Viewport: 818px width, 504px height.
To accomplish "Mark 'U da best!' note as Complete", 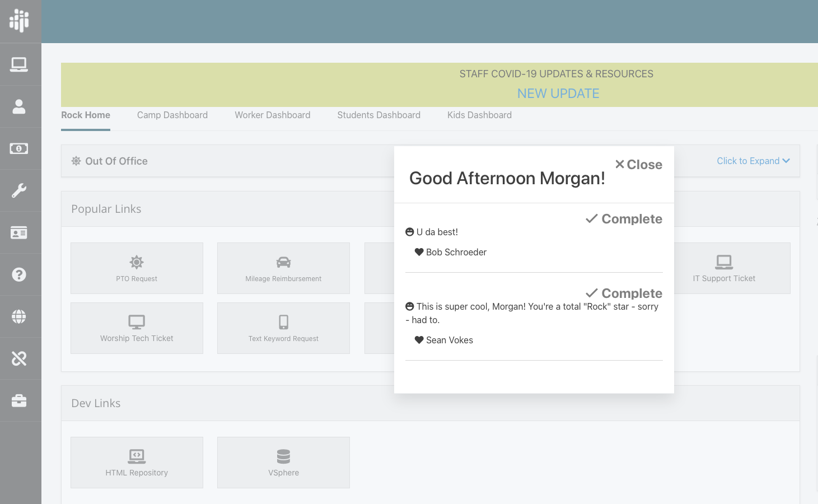I will (x=624, y=219).
